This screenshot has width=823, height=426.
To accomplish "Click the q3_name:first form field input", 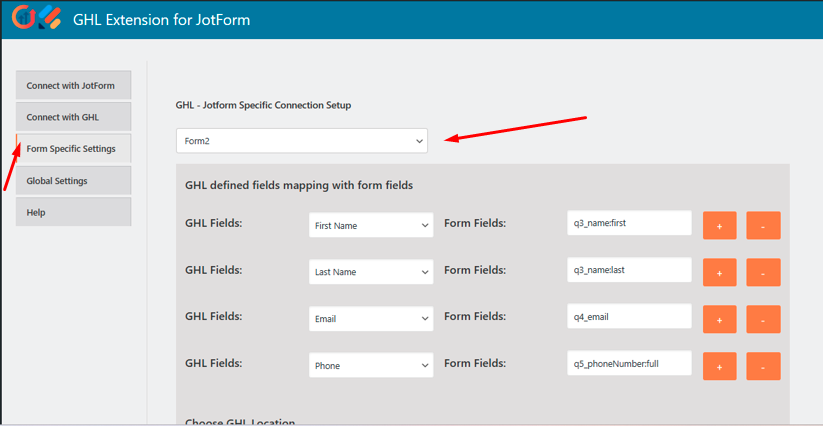I will [x=628, y=223].
